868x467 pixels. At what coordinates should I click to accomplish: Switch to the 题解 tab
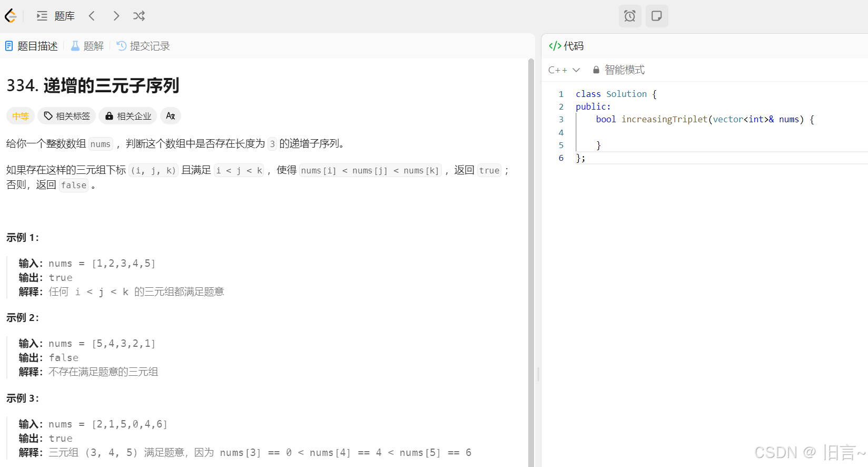click(87, 46)
